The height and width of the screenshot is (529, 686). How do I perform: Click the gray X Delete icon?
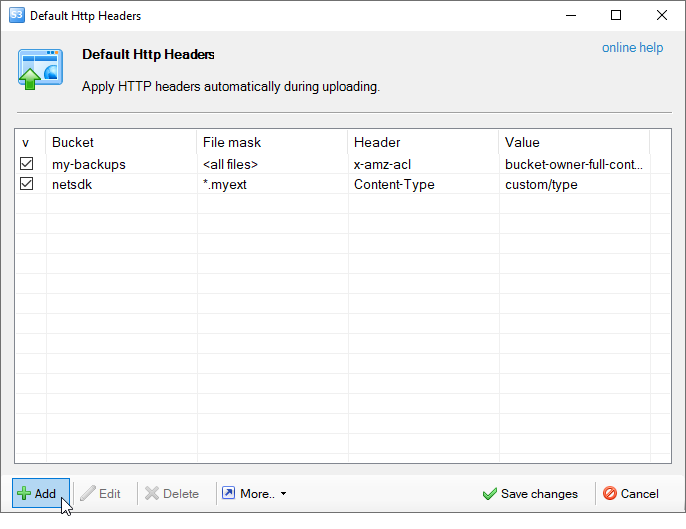coord(152,493)
